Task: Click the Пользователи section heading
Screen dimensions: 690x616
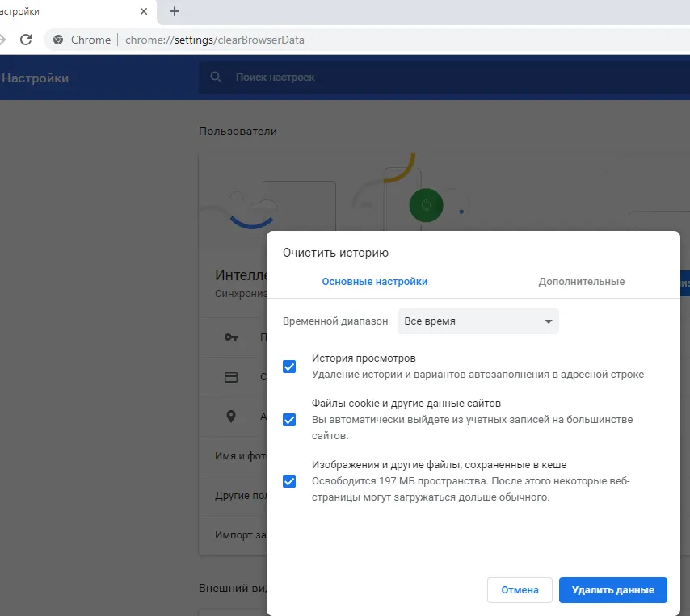Action: [x=238, y=131]
